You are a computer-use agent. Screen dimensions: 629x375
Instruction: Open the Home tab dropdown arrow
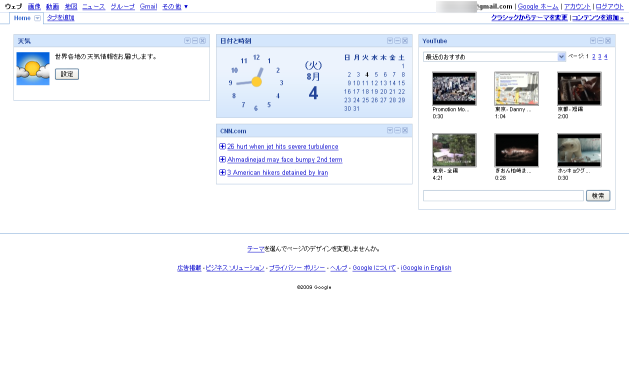[37, 18]
